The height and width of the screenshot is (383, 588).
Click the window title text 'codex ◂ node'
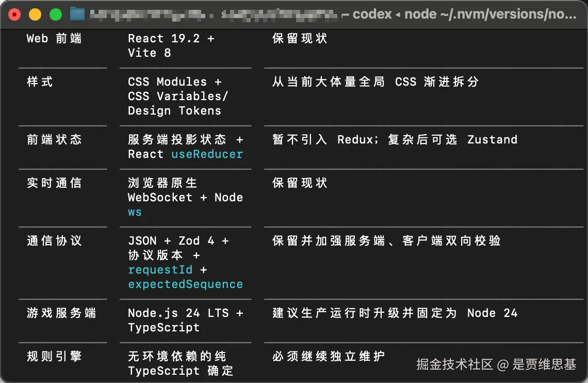coord(395,14)
